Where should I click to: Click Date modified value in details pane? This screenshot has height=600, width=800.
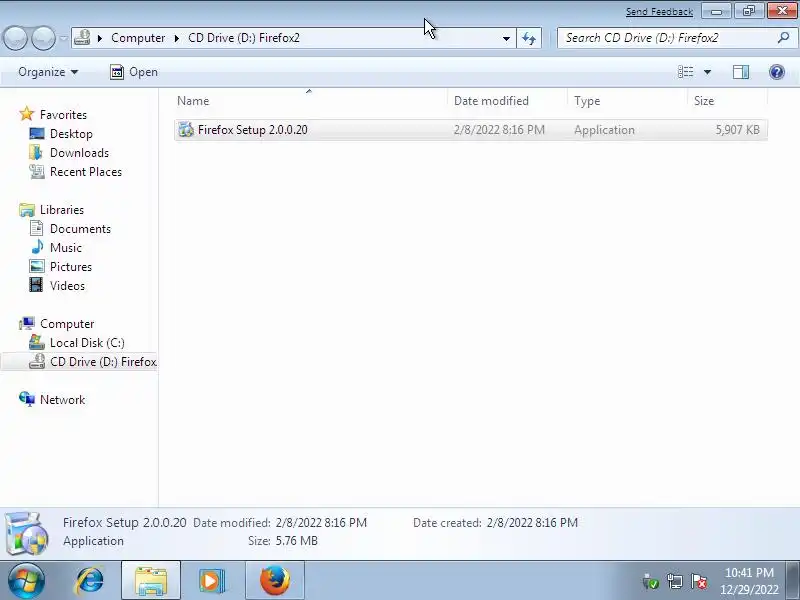[321, 523]
